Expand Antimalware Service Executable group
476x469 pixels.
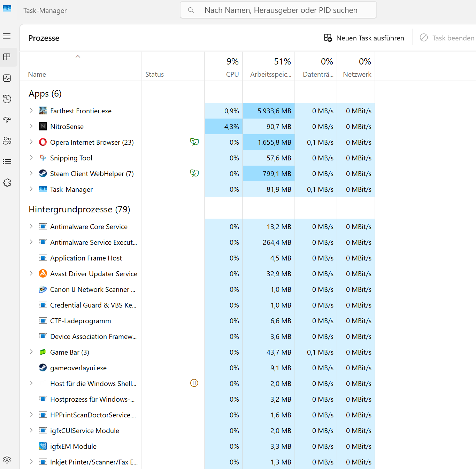tap(31, 242)
